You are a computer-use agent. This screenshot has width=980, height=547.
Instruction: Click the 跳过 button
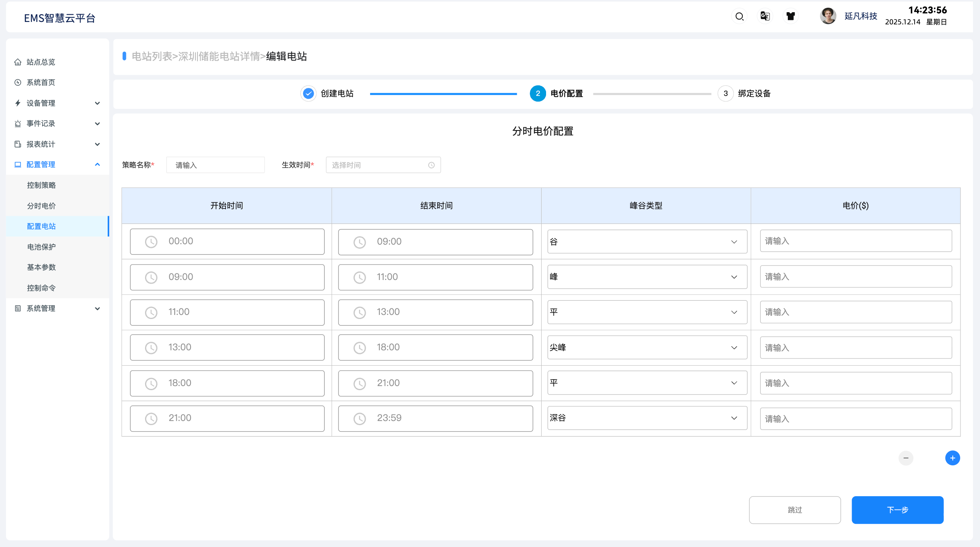pos(795,510)
